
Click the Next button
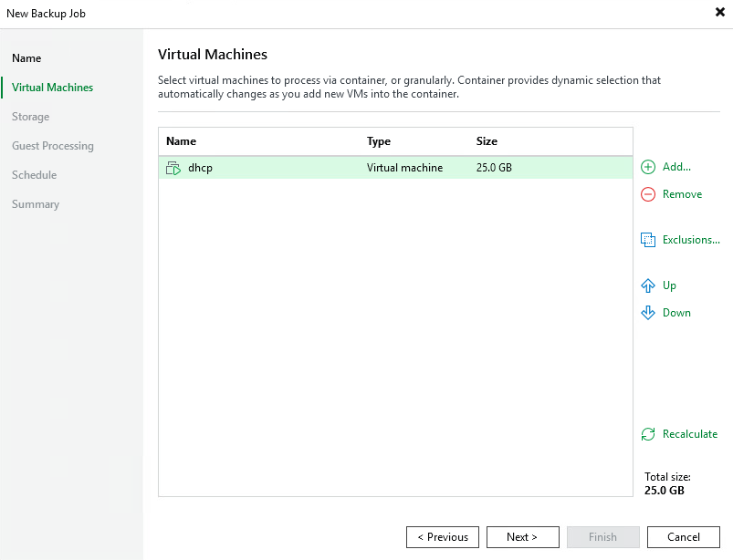click(522, 536)
